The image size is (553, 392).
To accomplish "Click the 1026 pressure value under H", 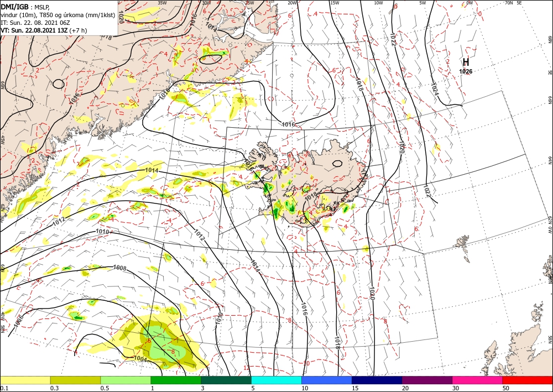I will pyautogui.click(x=466, y=71).
